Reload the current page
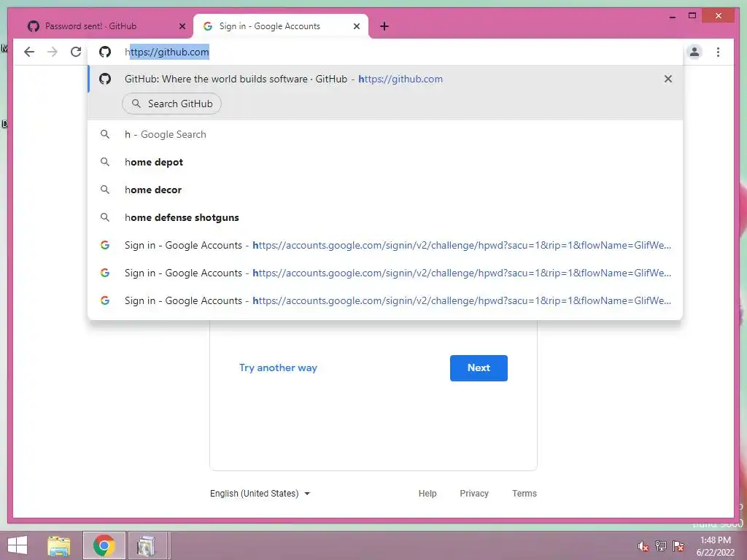Image resolution: width=747 pixels, height=560 pixels. click(x=76, y=52)
